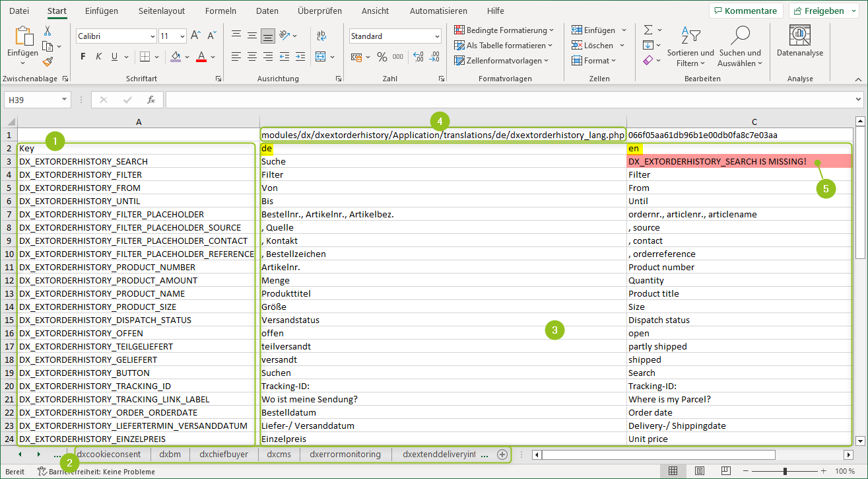Viewport: 868px width, 479px height.
Task: Open Als Tabelle formatieren menu
Action: [x=503, y=46]
